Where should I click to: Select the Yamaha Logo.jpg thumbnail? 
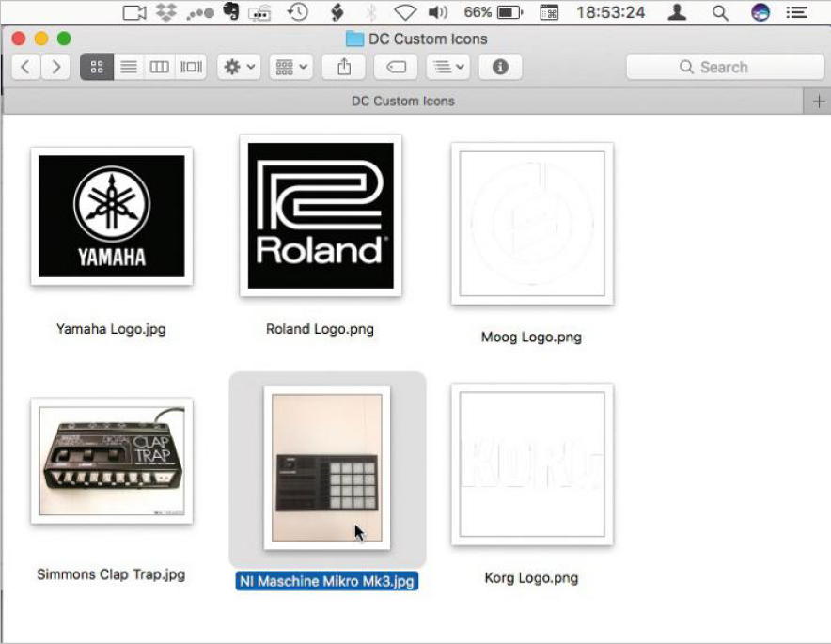112,216
